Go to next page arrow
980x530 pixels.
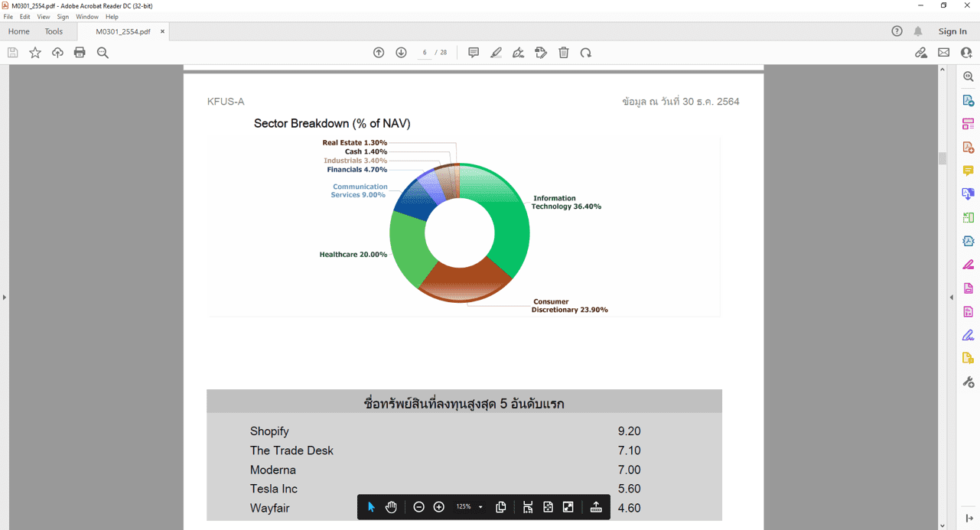401,53
